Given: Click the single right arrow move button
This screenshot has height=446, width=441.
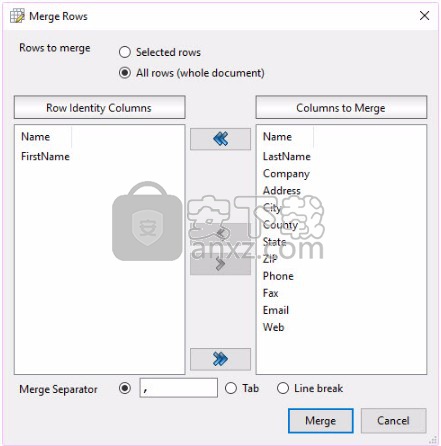Looking at the screenshot, I should pyautogui.click(x=220, y=264).
